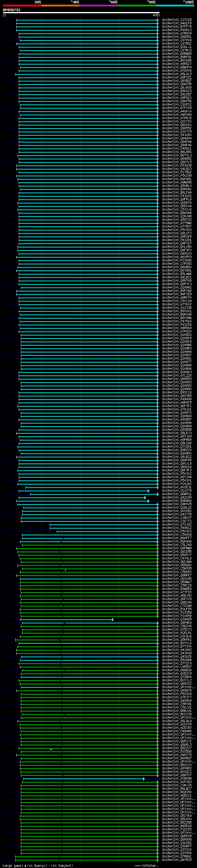197x868 pixels.
Task: Select the UniRef100_C6THI6 label
Action: 176,40
